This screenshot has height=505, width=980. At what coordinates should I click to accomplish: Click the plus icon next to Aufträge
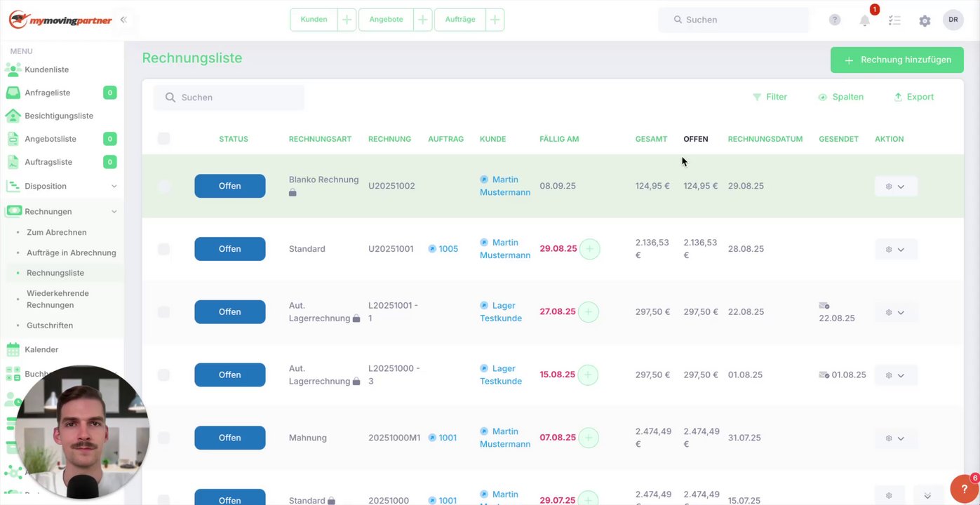click(495, 20)
